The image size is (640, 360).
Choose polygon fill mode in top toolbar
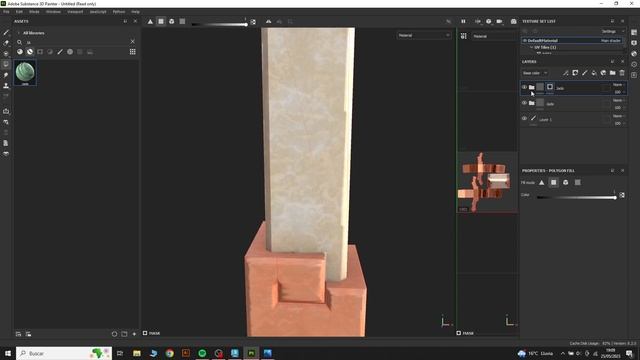(161, 22)
